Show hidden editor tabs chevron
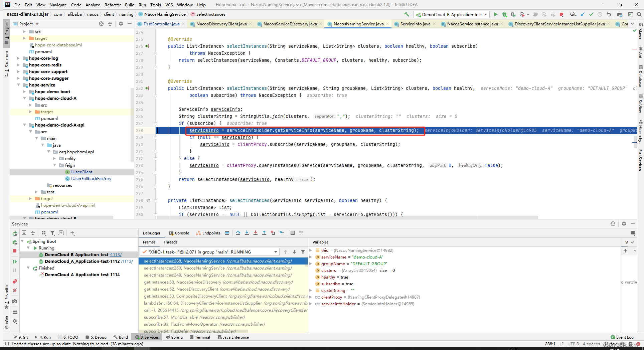Image resolution: width=644 pixels, height=350 pixels. click(632, 24)
